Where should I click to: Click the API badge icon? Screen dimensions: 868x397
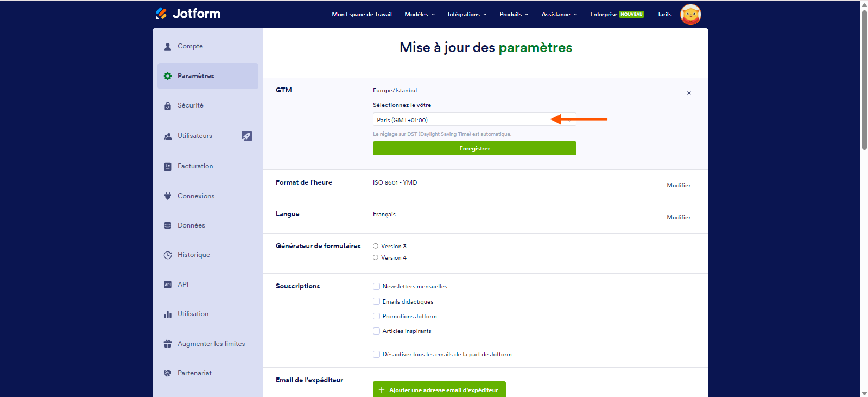pos(168,285)
